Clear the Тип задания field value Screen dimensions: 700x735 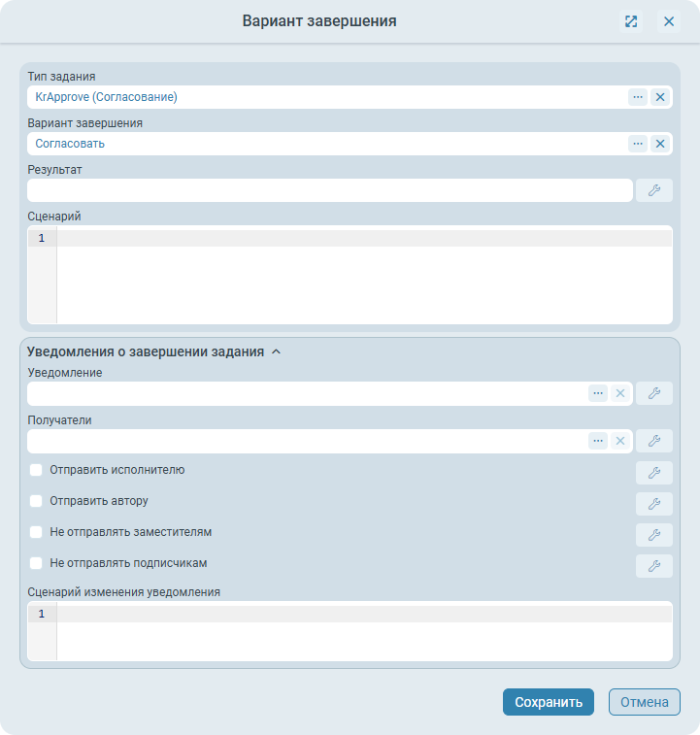click(659, 97)
